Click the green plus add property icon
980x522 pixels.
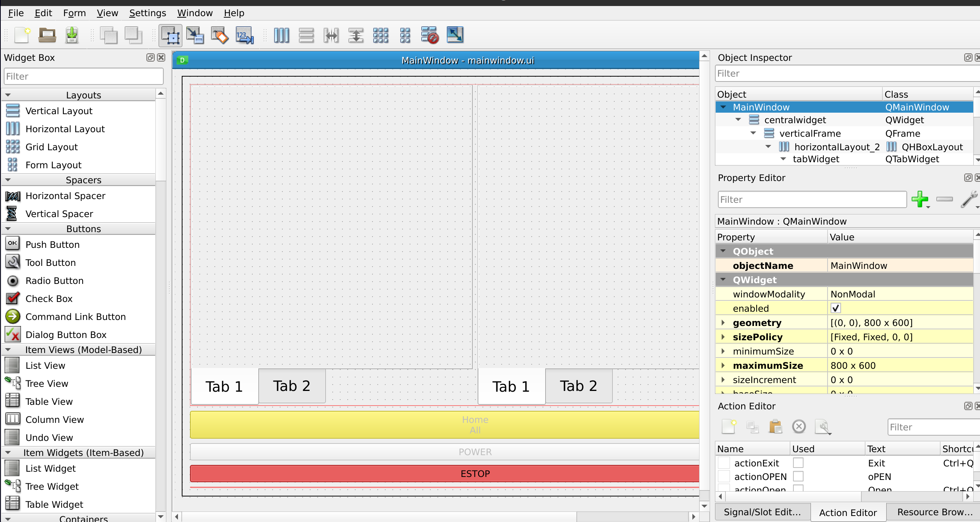(920, 199)
